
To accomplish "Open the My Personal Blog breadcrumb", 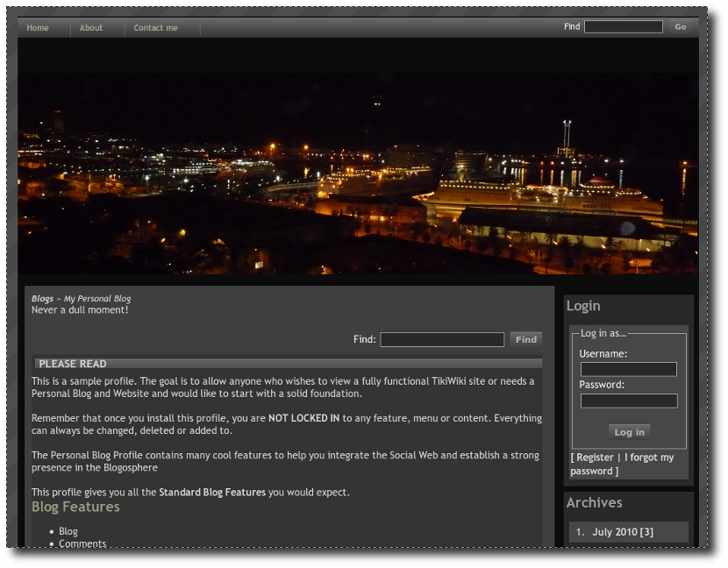I will tap(97, 298).
